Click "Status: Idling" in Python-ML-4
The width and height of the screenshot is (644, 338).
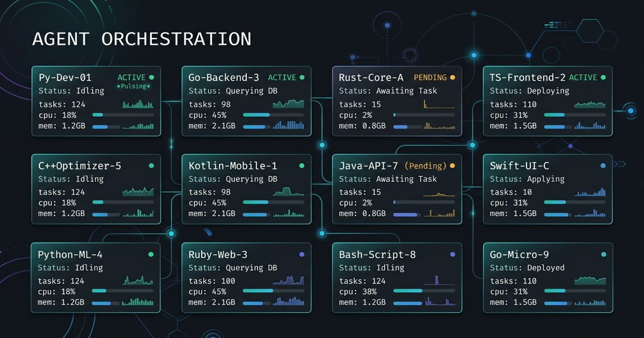pos(70,268)
